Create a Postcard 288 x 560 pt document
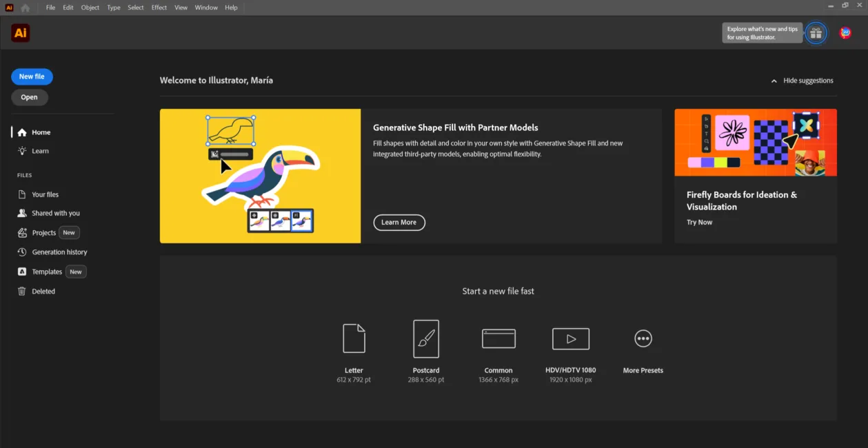 (x=426, y=352)
